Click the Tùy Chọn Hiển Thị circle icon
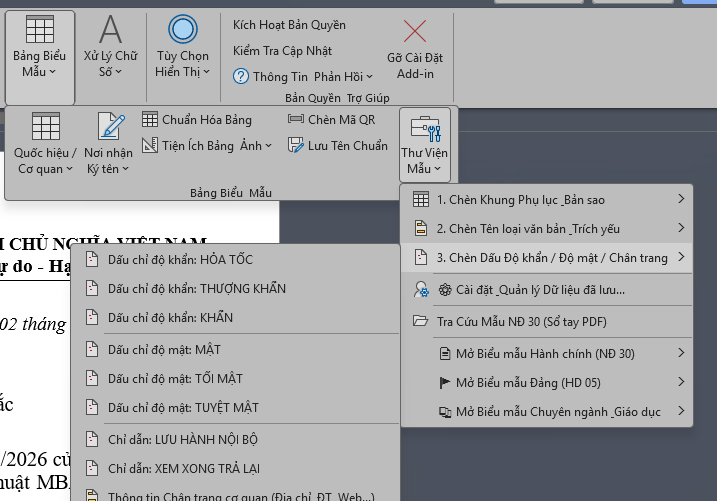Screen dimensions: 717x501 (x=183, y=29)
